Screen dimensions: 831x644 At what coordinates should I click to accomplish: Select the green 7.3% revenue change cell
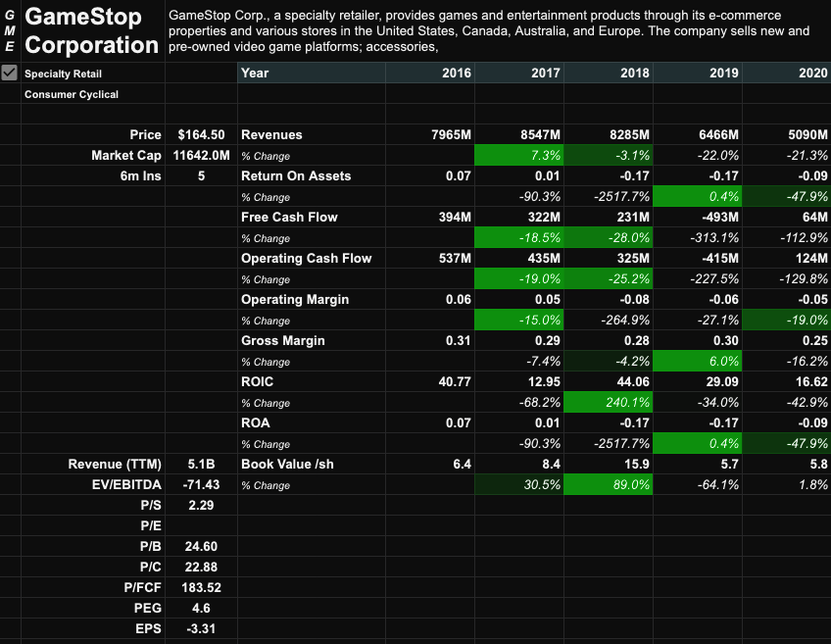(518, 155)
